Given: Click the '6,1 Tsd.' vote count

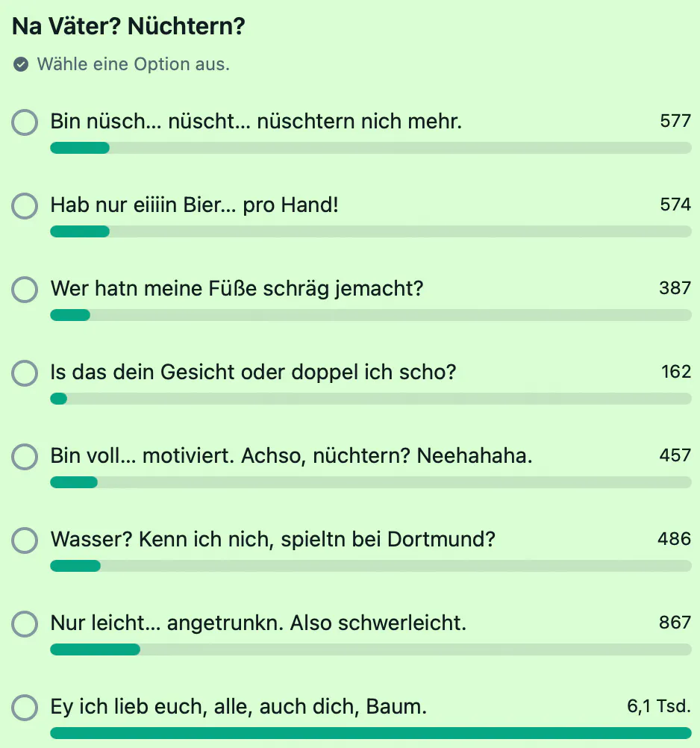Looking at the screenshot, I should [x=659, y=706].
